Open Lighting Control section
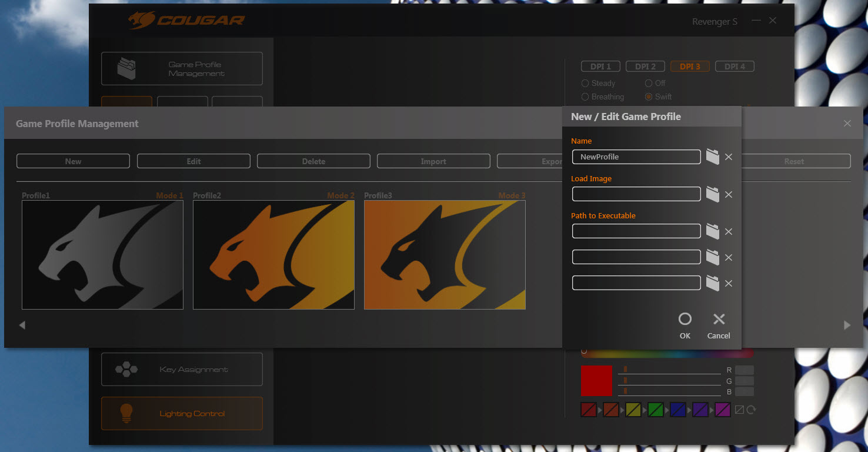Image resolution: width=868 pixels, height=452 pixels. click(x=182, y=413)
